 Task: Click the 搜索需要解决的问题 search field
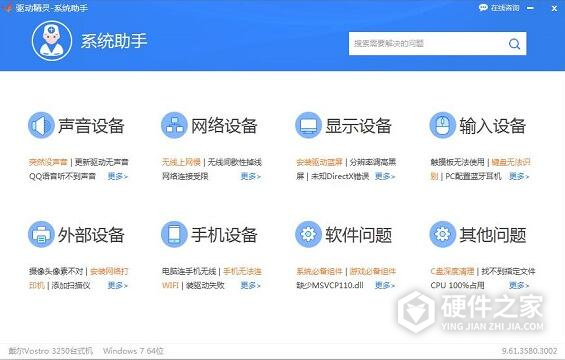click(437, 44)
